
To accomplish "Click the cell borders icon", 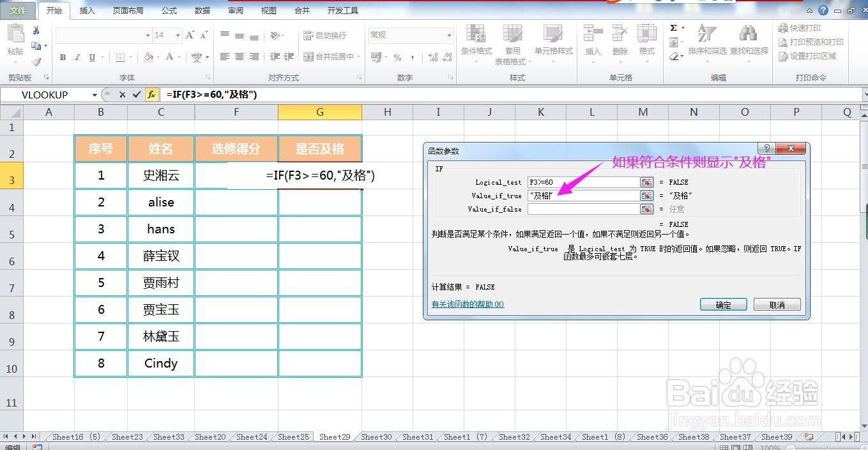I will [120, 58].
